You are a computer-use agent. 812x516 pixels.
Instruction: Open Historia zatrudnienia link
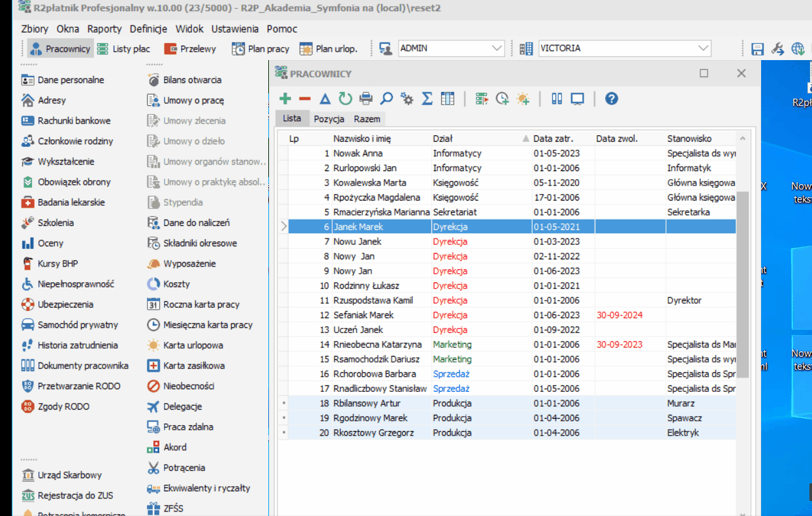pos(70,345)
